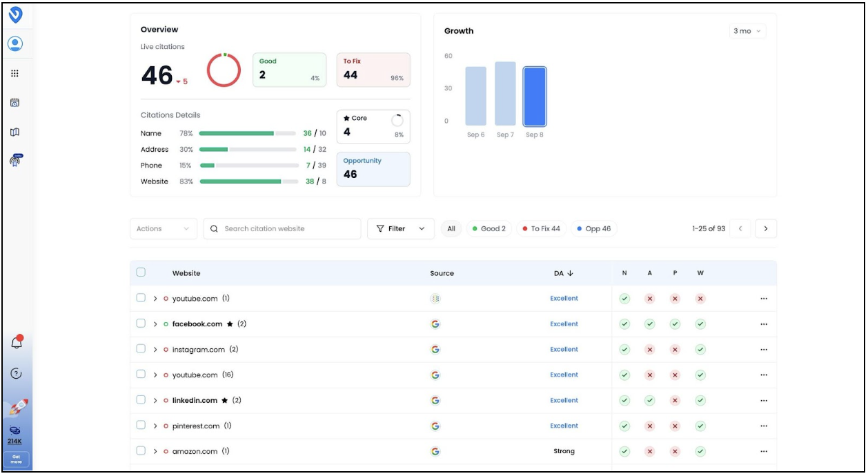Click the rocket upgrade icon
Image resolution: width=868 pixels, height=476 pixels.
point(17,408)
